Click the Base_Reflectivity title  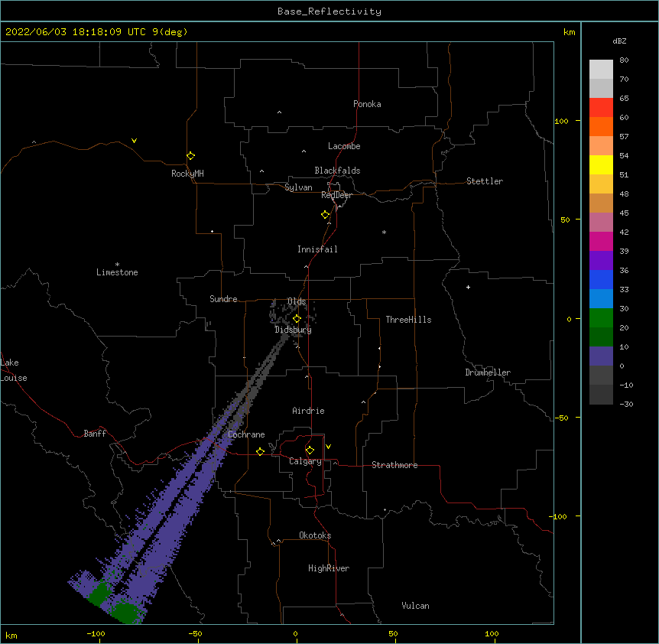click(329, 11)
